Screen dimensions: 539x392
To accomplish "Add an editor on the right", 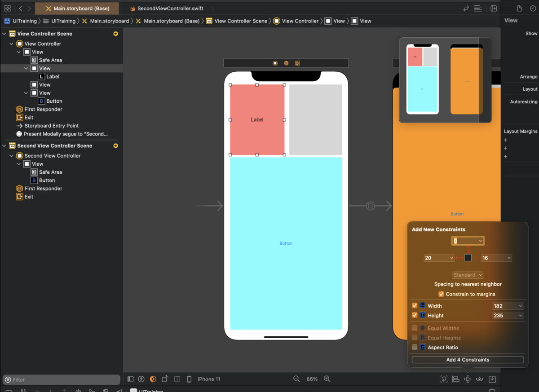I will pos(494,9).
